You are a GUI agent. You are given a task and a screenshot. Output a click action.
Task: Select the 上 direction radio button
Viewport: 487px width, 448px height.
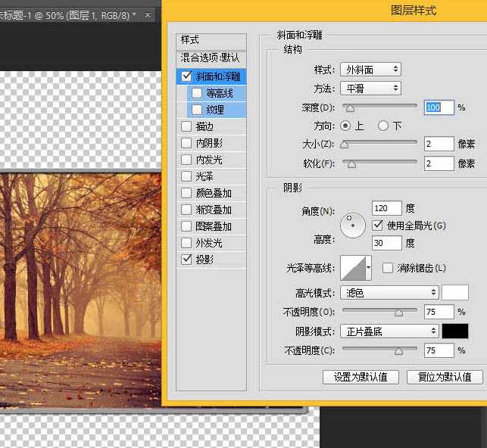point(345,126)
